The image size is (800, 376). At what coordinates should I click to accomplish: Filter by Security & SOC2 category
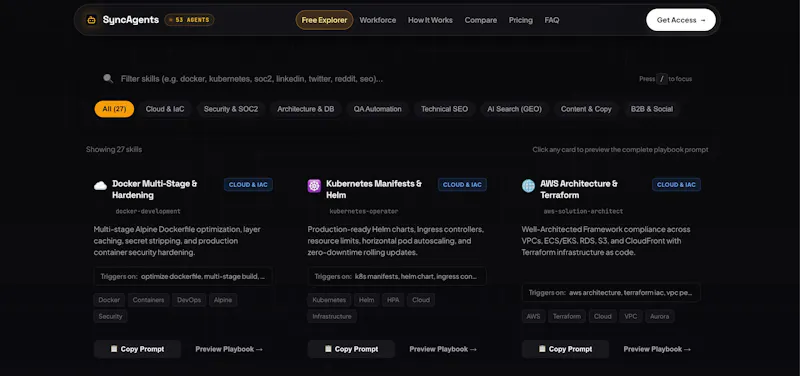point(231,109)
